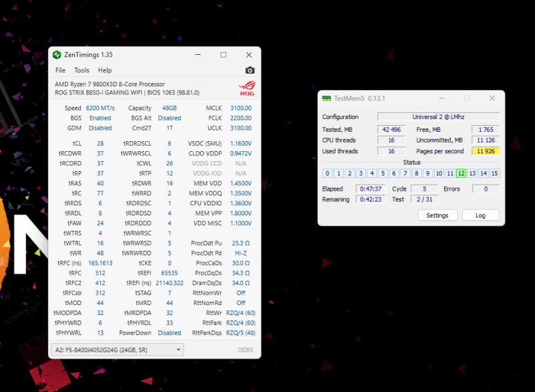This screenshot has height=392, width=535.
Task: Select thread status box 0
Action: [x=327, y=173]
